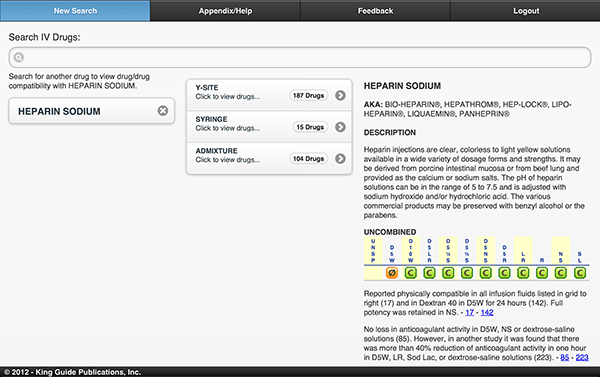The width and height of the screenshot is (600, 377).
Task: Click green compatible icon under D5R
Action: tap(504, 273)
